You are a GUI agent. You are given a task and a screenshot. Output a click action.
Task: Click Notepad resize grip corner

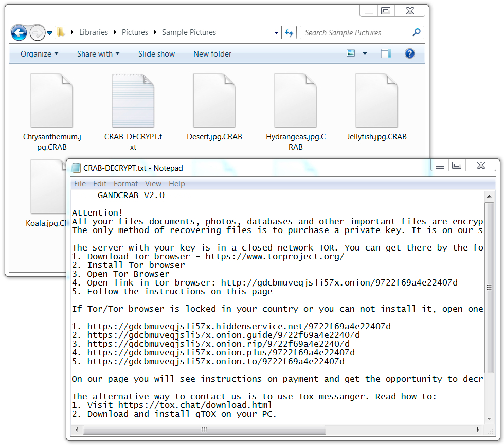coord(491,431)
